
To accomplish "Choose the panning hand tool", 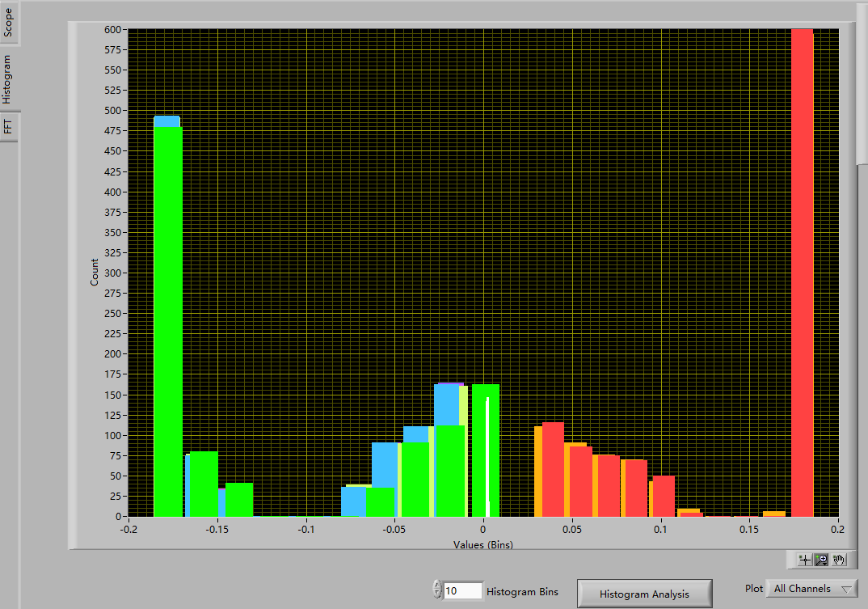I will point(839,560).
